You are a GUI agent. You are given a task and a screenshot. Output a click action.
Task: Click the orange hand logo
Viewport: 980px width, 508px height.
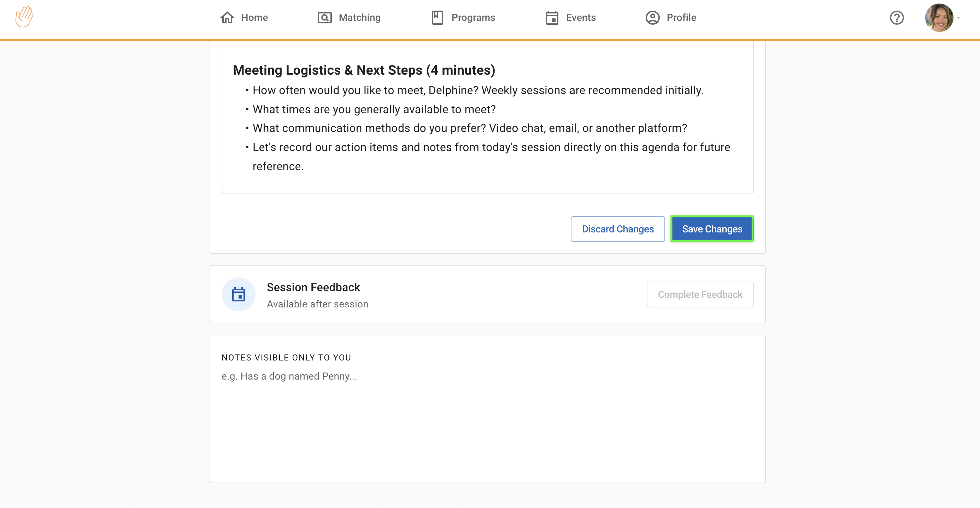[24, 17]
